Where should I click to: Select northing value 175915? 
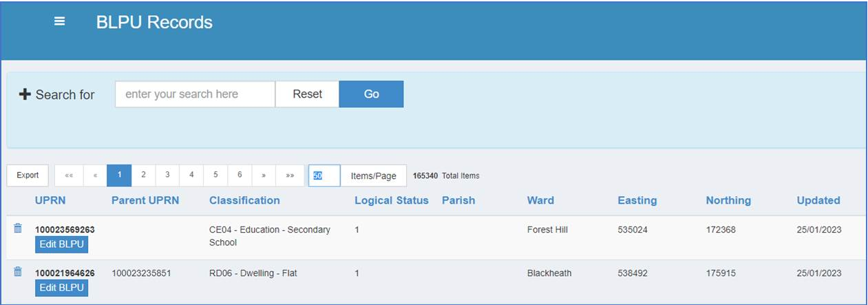point(721,273)
